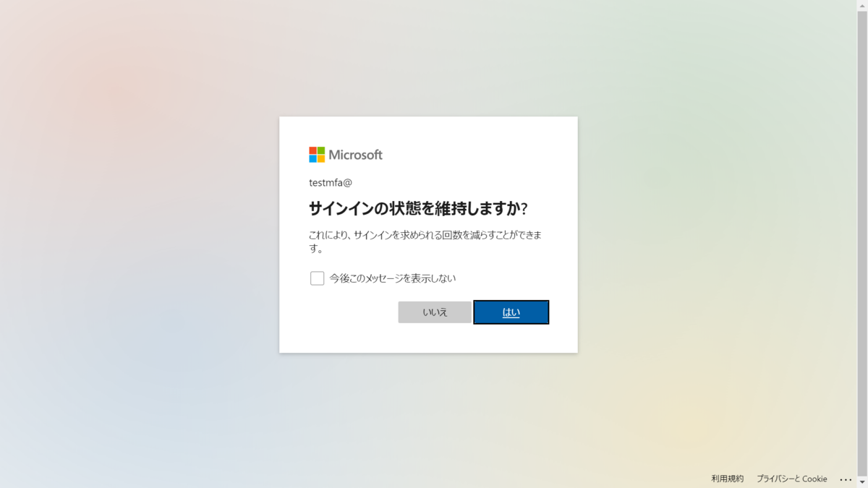Click the yellow square of Microsoft logo
Viewport: 868px width, 488px height.
(x=321, y=159)
